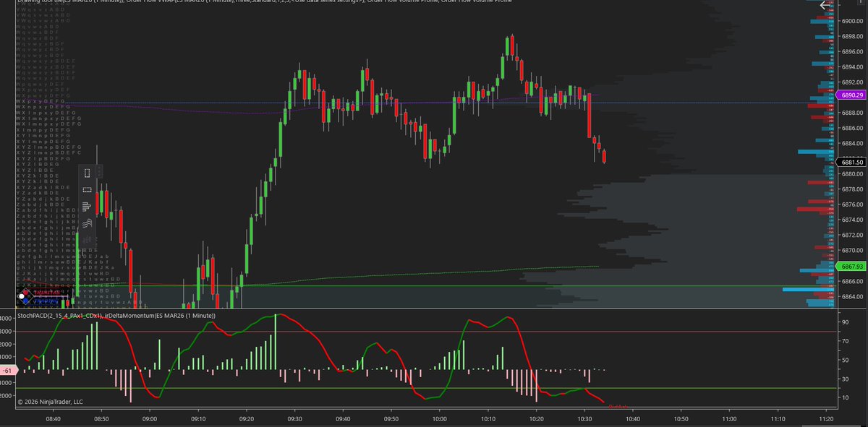Select the horizontal dashed rectangle drawing tool
Image resolution: width=868 pixels, height=427 pixels.
87,190
